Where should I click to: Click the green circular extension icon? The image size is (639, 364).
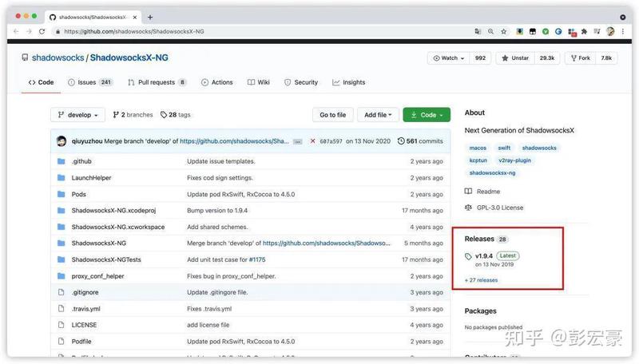pyautogui.click(x=546, y=31)
